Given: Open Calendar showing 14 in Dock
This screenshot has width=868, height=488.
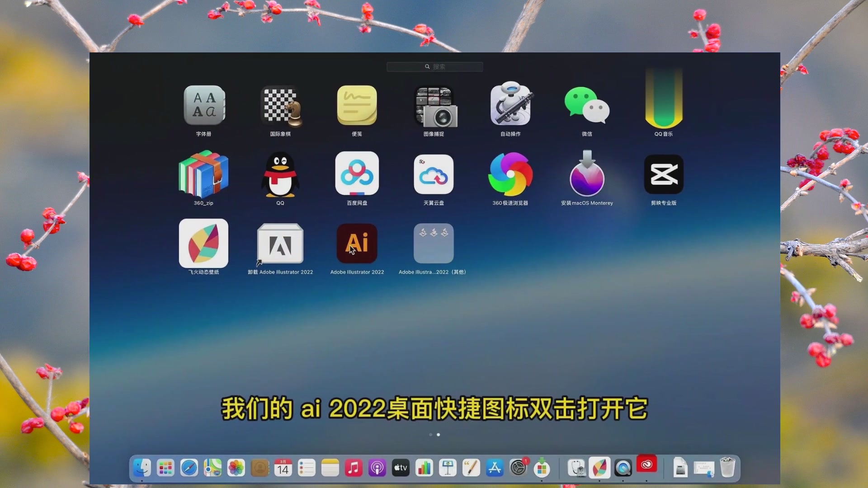Looking at the screenshot, I should click(283, 468).
